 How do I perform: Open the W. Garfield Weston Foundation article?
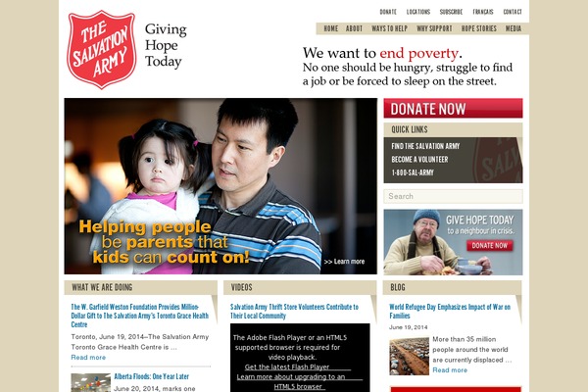(139, 316)
